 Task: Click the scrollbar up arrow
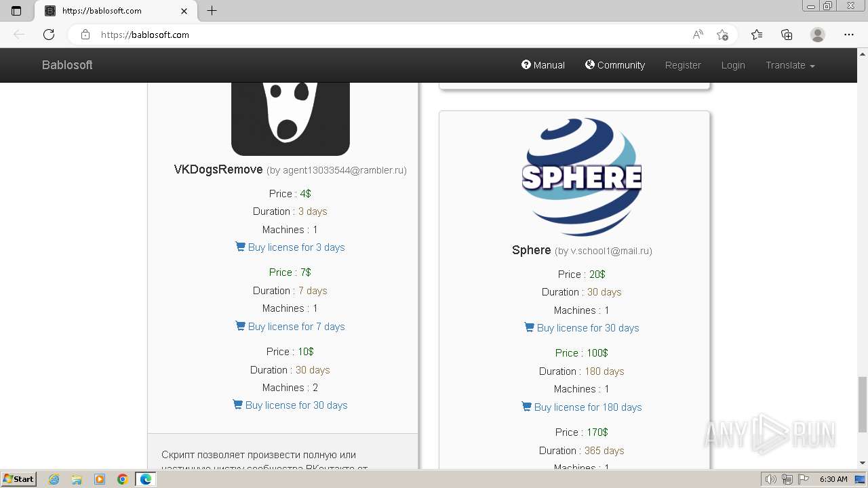point(863,54)
